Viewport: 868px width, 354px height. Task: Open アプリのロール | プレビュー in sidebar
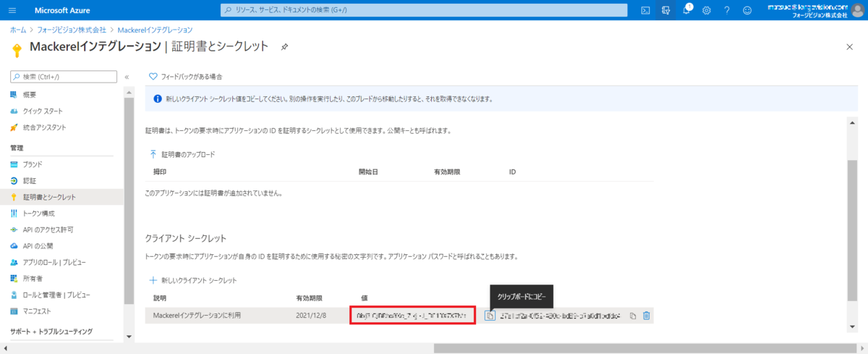tap(54, 262)
